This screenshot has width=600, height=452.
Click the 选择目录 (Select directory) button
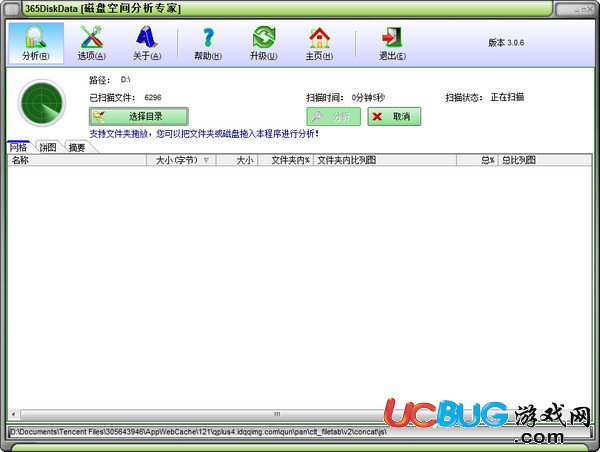139,116
